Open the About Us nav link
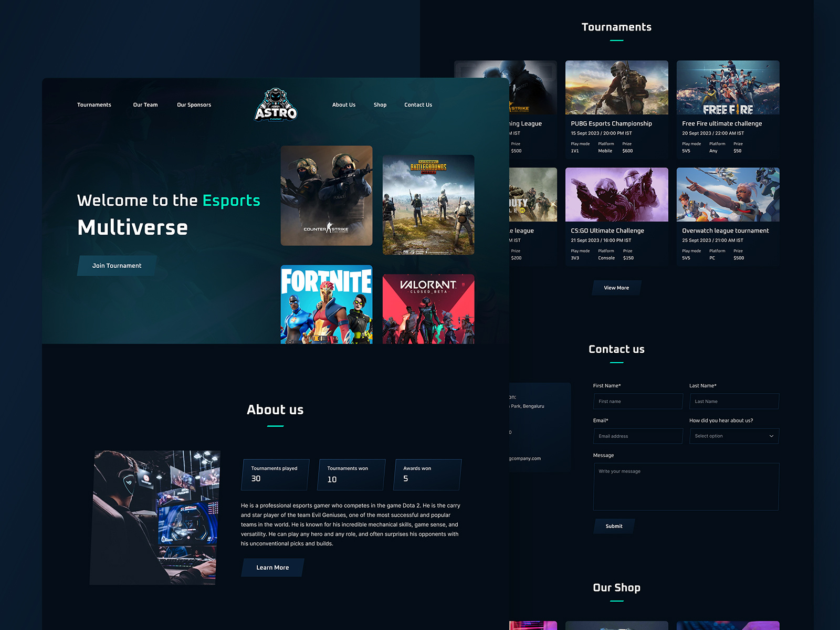 344,105
